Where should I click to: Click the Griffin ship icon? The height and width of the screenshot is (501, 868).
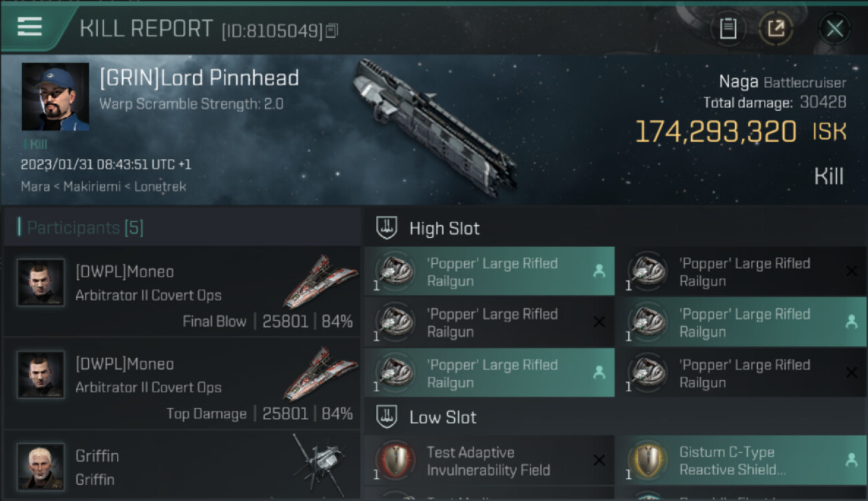click(320, 461)
